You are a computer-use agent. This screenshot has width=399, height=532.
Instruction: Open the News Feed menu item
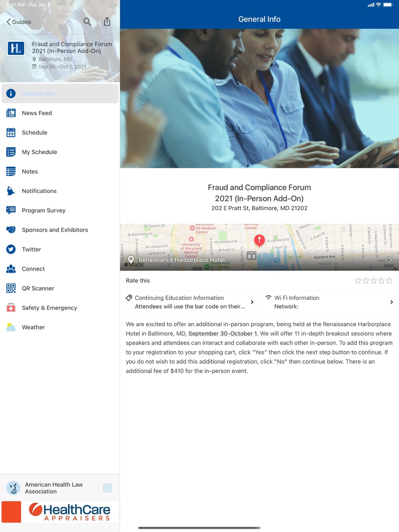pos(60,113)
